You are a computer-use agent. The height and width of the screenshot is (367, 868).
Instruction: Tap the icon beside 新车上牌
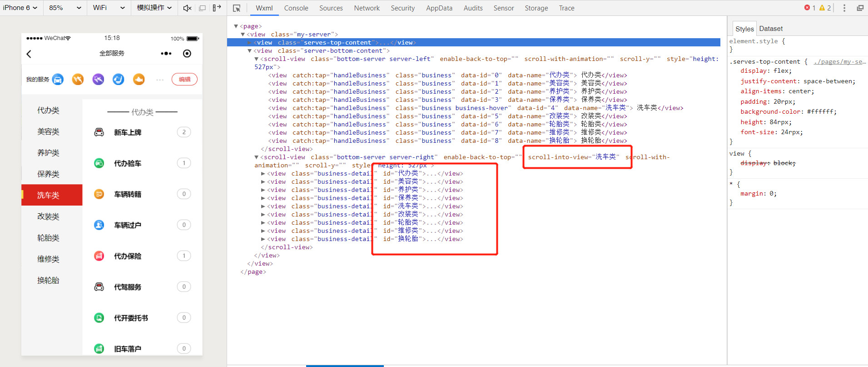click(x=99, y=132)
